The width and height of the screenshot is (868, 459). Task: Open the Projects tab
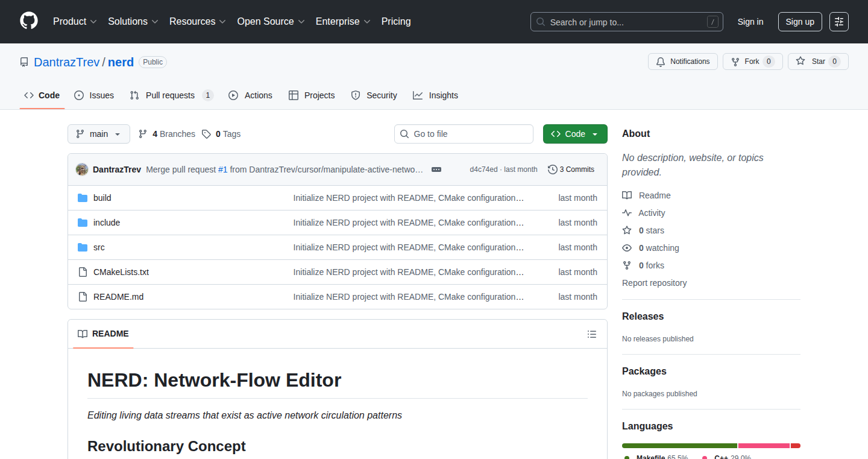point(312,95)
